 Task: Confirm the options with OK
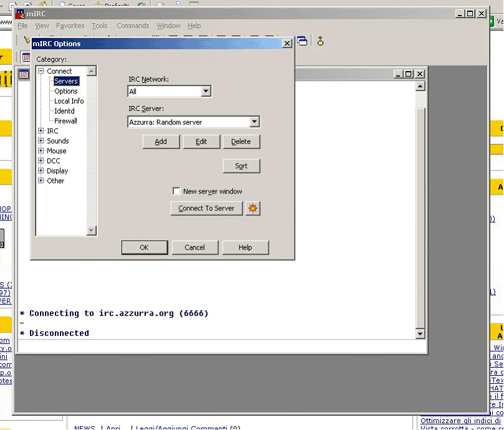click(x=144, y=247)
